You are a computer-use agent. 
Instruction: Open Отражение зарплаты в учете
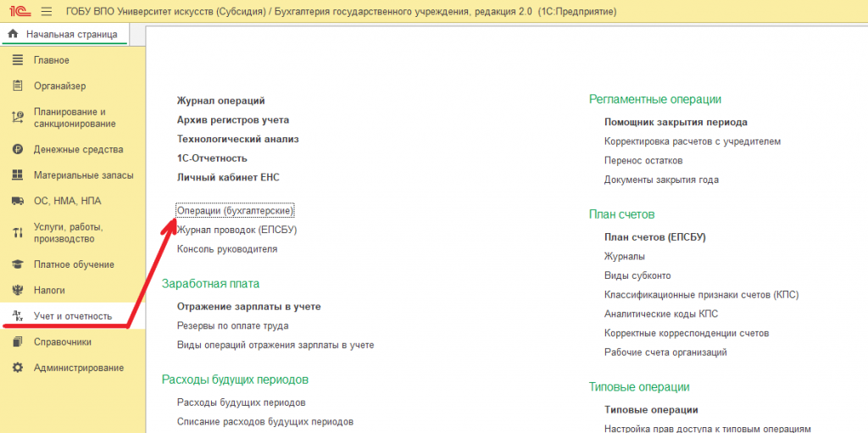(x=249, y=306)
